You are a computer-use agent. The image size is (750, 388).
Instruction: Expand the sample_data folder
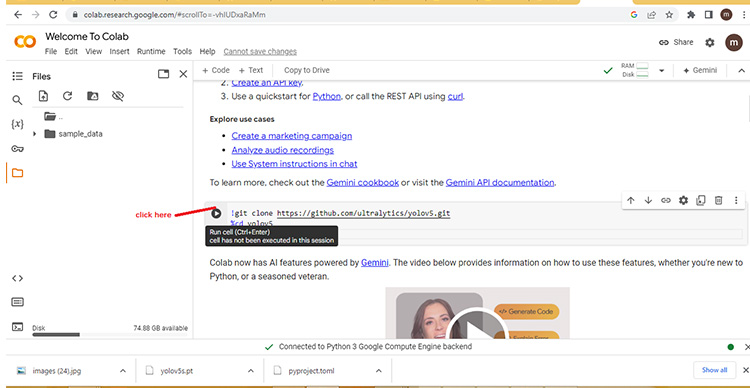tap(34, 134)
